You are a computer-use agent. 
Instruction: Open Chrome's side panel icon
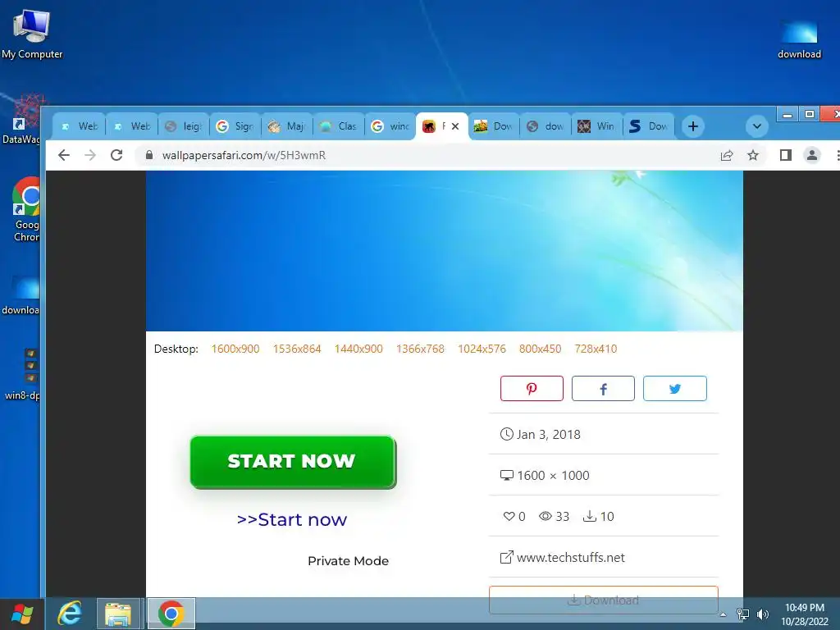coord(785,155)
